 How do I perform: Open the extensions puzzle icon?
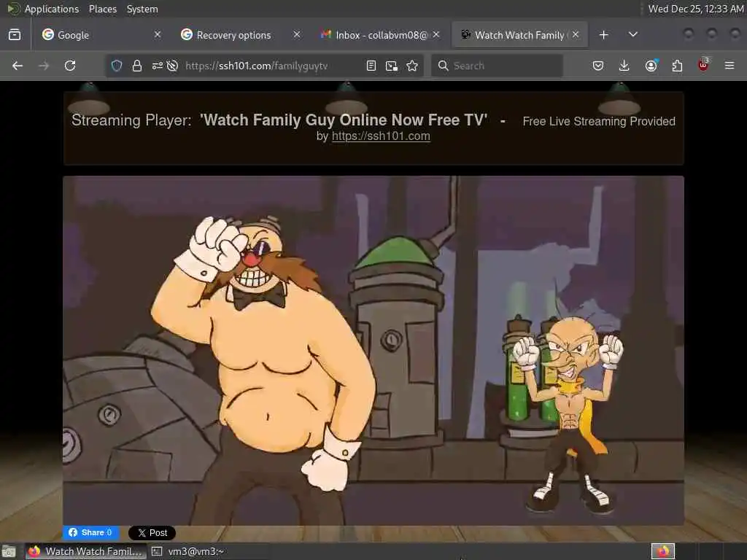[677, 66]
